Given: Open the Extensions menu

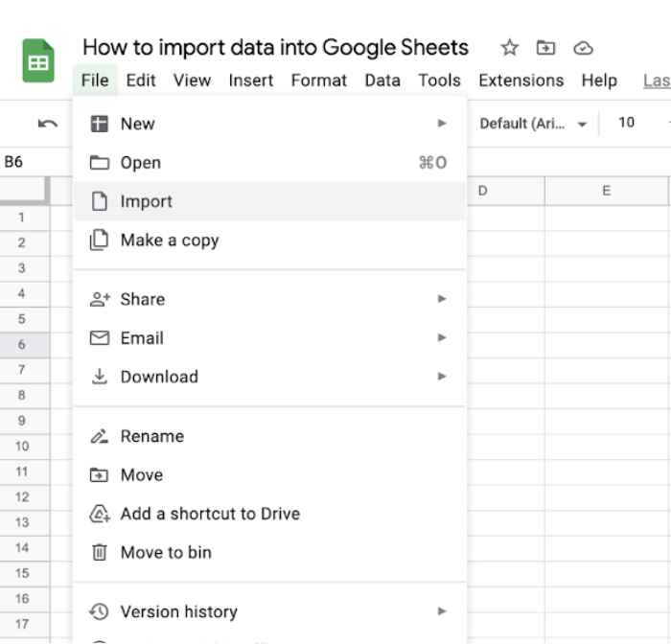Looking at the screenshot, I should coord(521,80).
